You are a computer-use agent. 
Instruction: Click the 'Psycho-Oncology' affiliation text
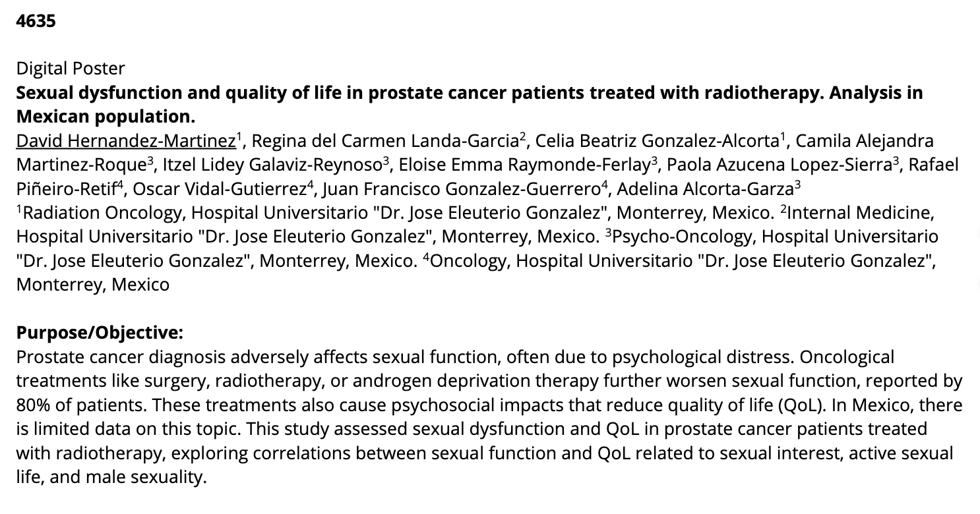click(x=680, y=237)
